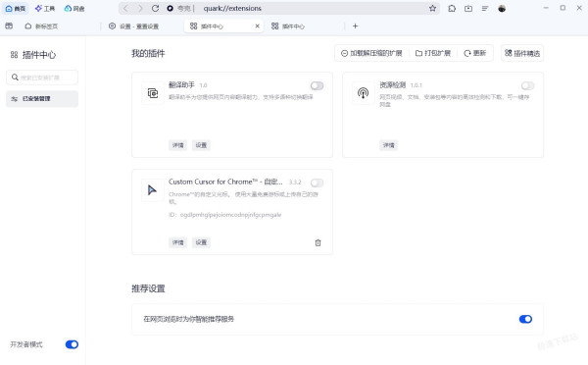588x365 pixels.
Task: Click the screenshot tool icon in toolbar
Action: tap(468, 8)
